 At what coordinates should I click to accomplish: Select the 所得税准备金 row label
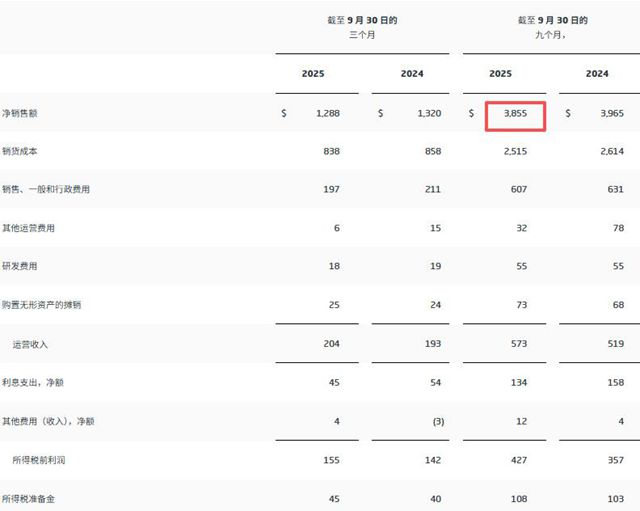click(28, 497)
